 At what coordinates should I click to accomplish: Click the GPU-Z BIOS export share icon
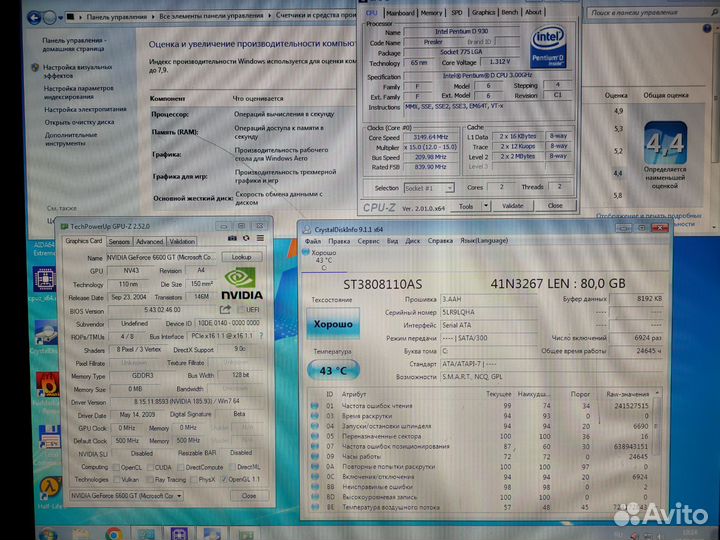tap(225, 310)
